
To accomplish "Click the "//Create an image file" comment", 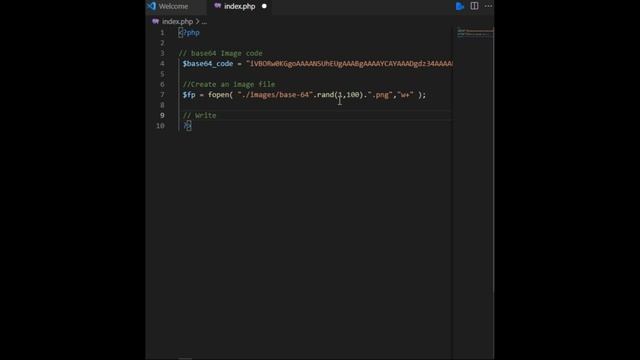I will [x=229, y=84].
